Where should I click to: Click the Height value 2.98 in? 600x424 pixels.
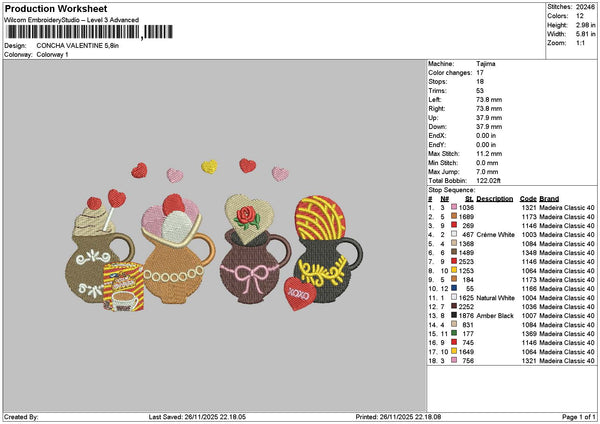[x=585, y=25]
